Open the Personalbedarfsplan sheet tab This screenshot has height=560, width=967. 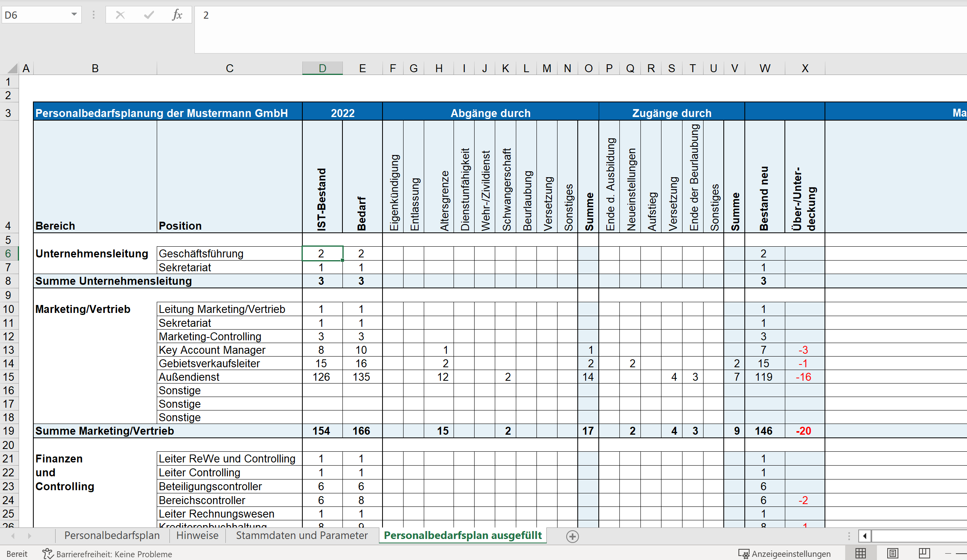[112, 535]
